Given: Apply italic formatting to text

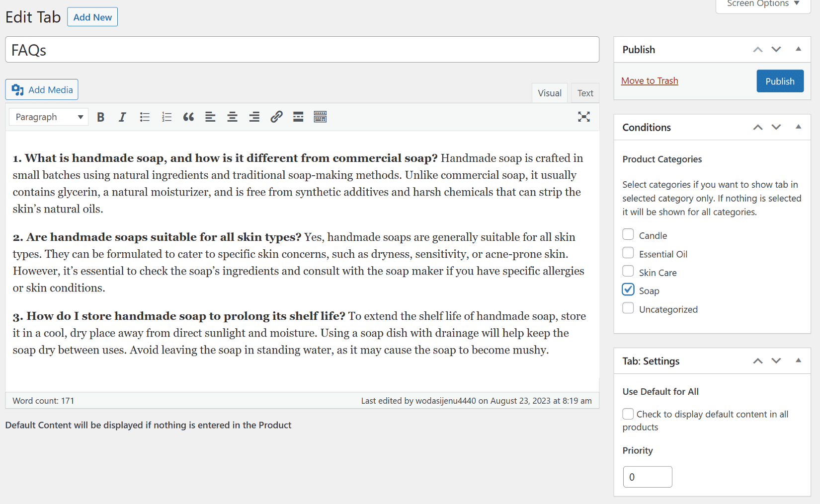Looking at the screenshot, I should [x=122, y=117].
